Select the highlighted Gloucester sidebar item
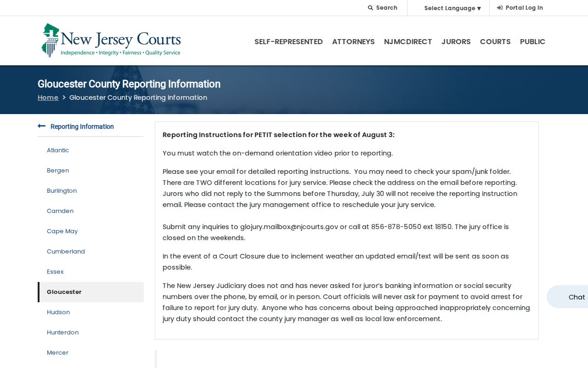 [x=90, y=292]
